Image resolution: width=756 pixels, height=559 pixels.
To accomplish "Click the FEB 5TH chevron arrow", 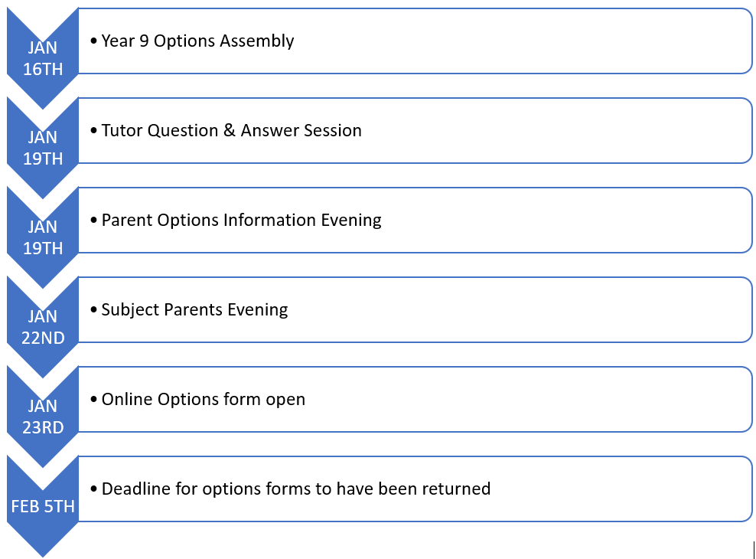I will (42, 506).
